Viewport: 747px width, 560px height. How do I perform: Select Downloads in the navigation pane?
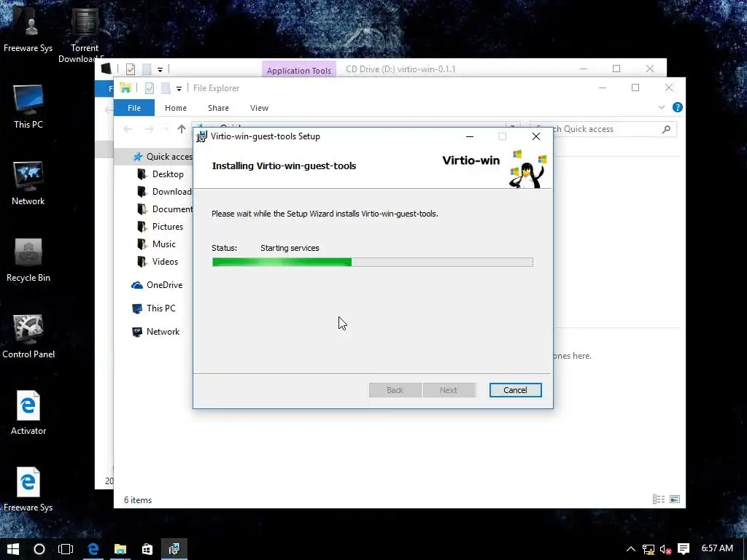(x=164, y=192)
